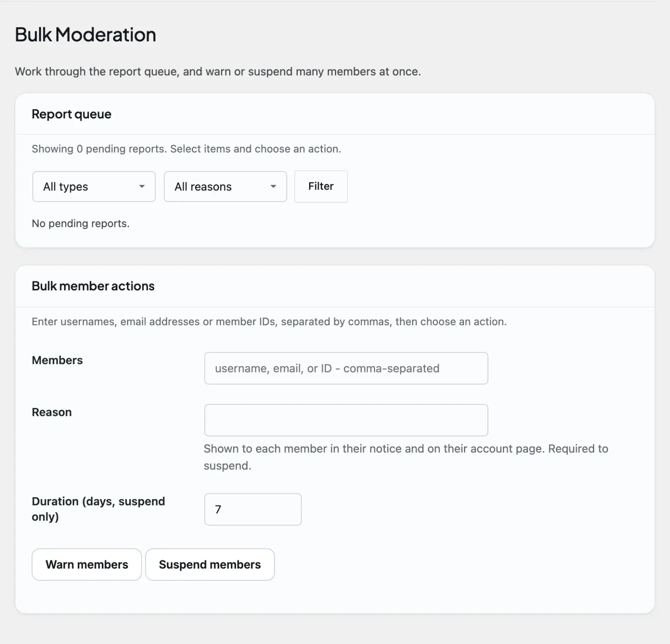The image size is (670, 644).
Task: Select the Bulk Moderation page heading
Action: point(85,35)
